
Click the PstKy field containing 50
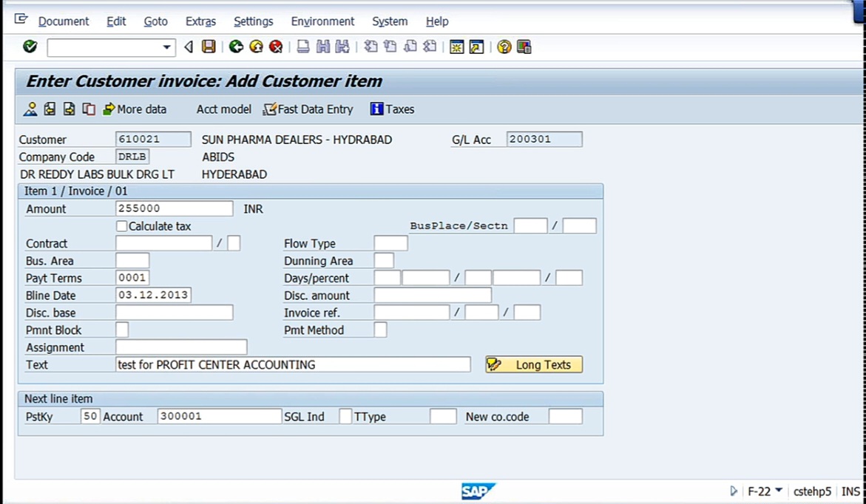90,416
